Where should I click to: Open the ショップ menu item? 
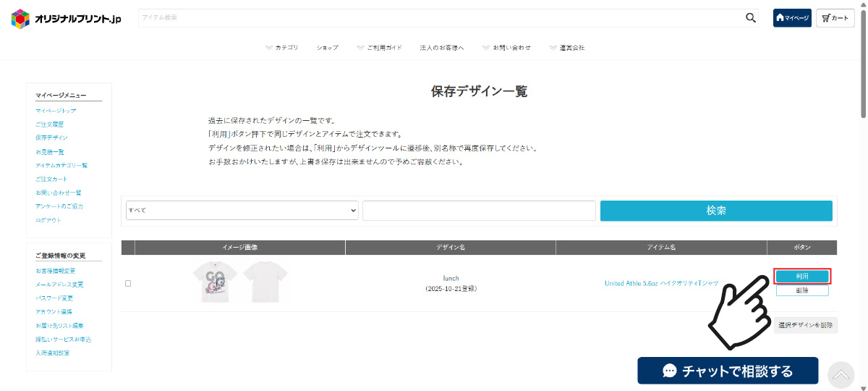coord(327,48)
